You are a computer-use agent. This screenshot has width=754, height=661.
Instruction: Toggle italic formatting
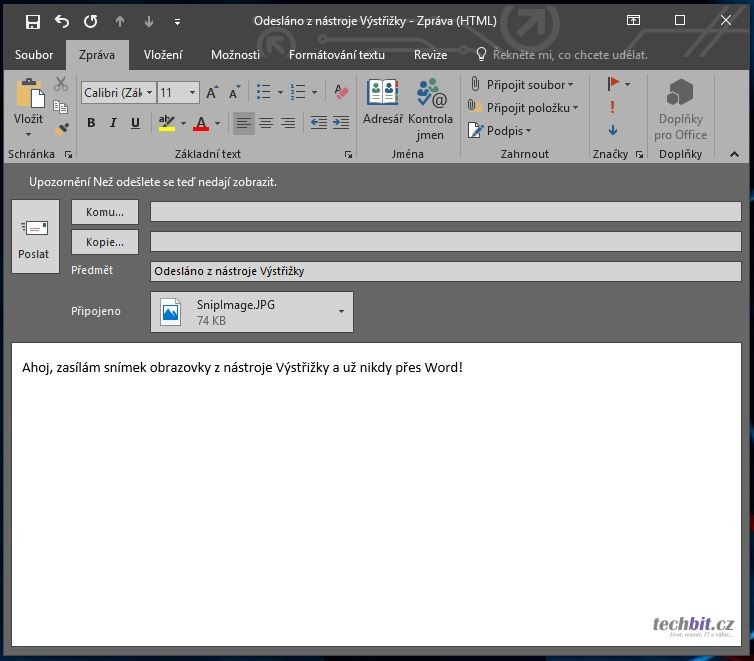coord(113,123)
